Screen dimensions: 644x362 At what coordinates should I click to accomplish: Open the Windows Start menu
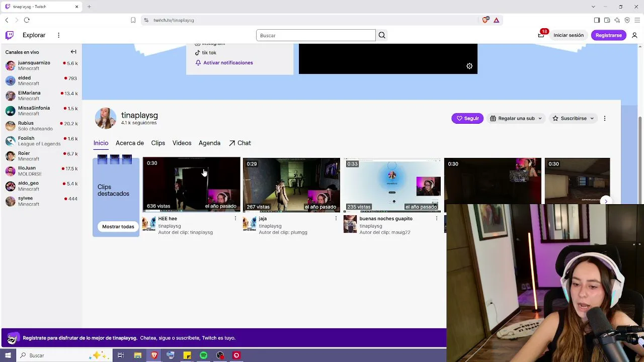click(x=8, y=355)
